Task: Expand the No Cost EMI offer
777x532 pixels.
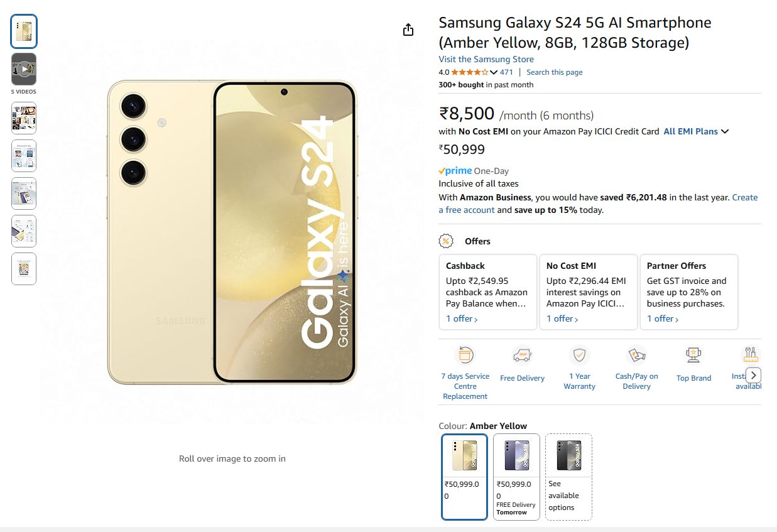Action: 562,318
